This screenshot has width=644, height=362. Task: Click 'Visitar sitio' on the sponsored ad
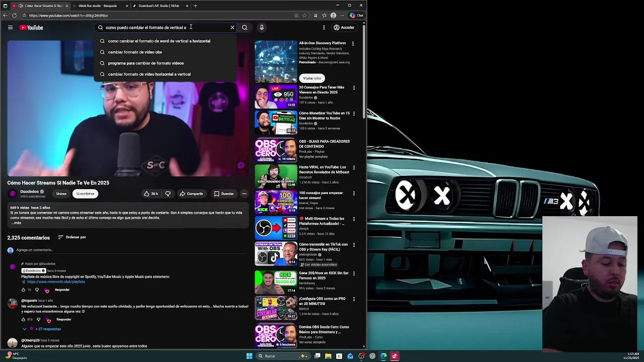pyautogui.click(x=312, y=78)
